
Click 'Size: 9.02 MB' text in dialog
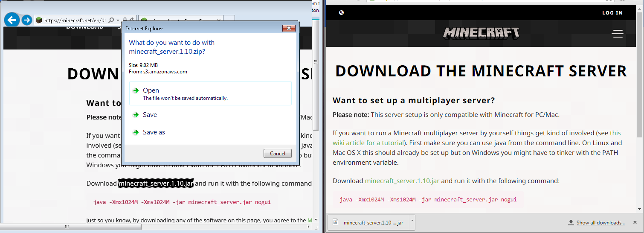click(143, 65)
